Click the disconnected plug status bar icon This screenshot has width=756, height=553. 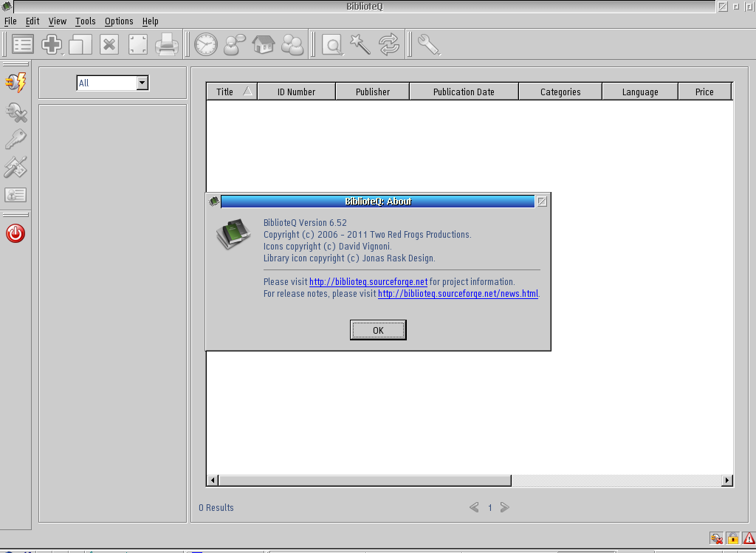[716, 538]
